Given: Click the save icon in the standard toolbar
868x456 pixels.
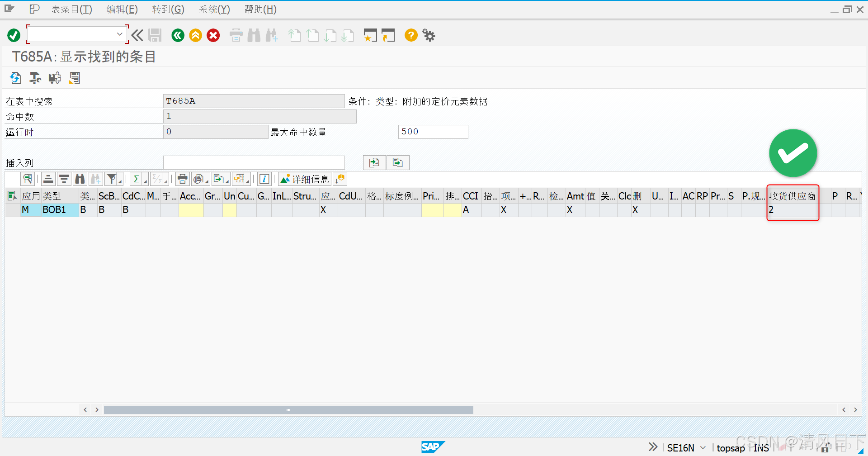Looking at the screenshot, I should (x=155, y=35).
